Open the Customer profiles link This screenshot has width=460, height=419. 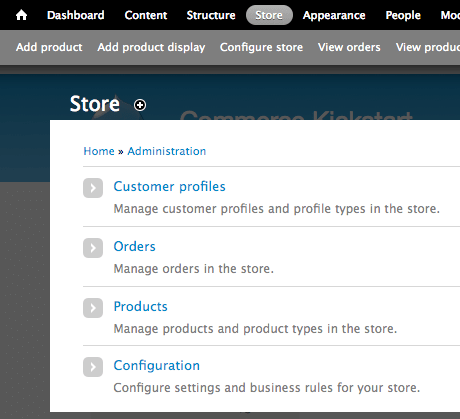[x=169, y=187]
